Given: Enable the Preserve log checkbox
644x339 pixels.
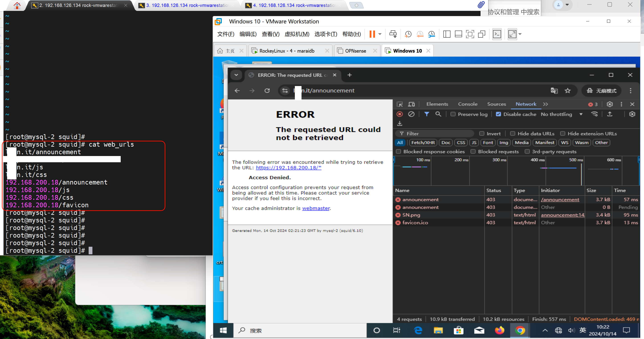Looking at the screenshot, I should point(453,114).
